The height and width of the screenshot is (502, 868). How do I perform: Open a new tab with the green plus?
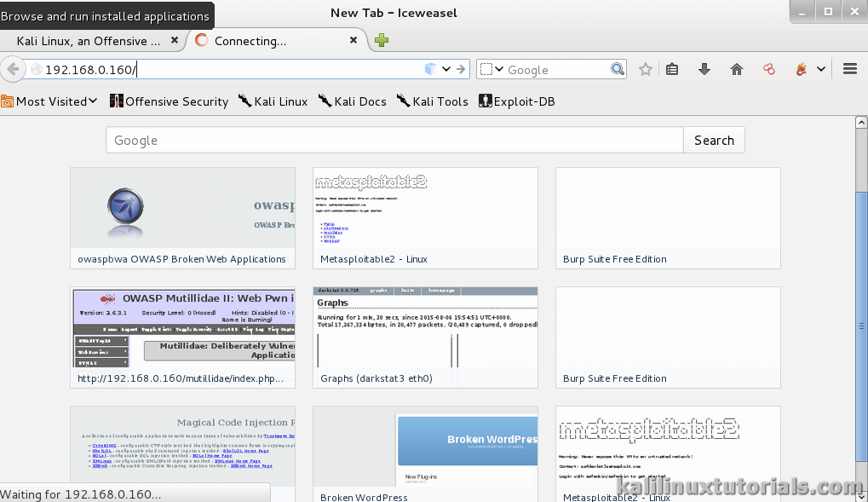tap(381, 39)
